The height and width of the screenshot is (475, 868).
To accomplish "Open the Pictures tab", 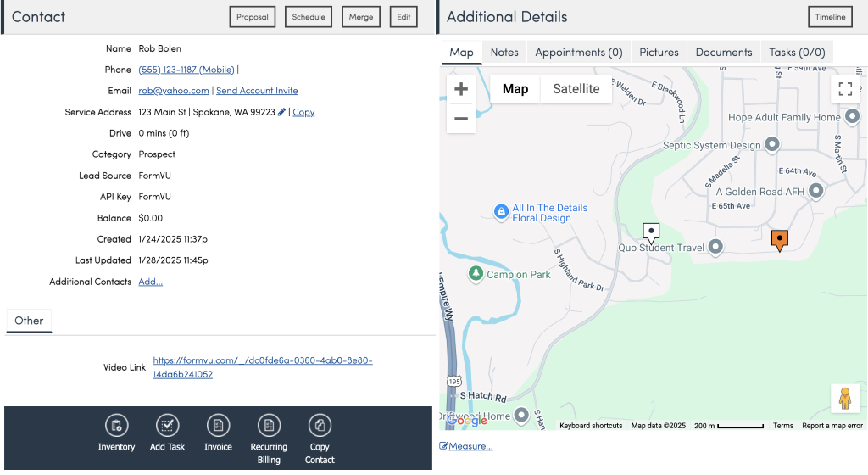I will pyautogui.click(x=659, y=52).
